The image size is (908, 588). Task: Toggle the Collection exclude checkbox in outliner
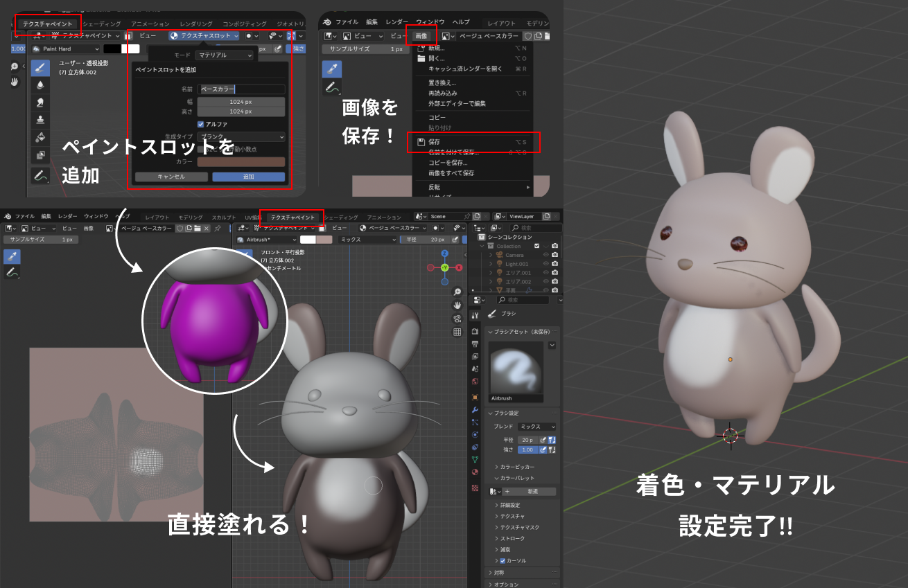click(x=536, y=246)
